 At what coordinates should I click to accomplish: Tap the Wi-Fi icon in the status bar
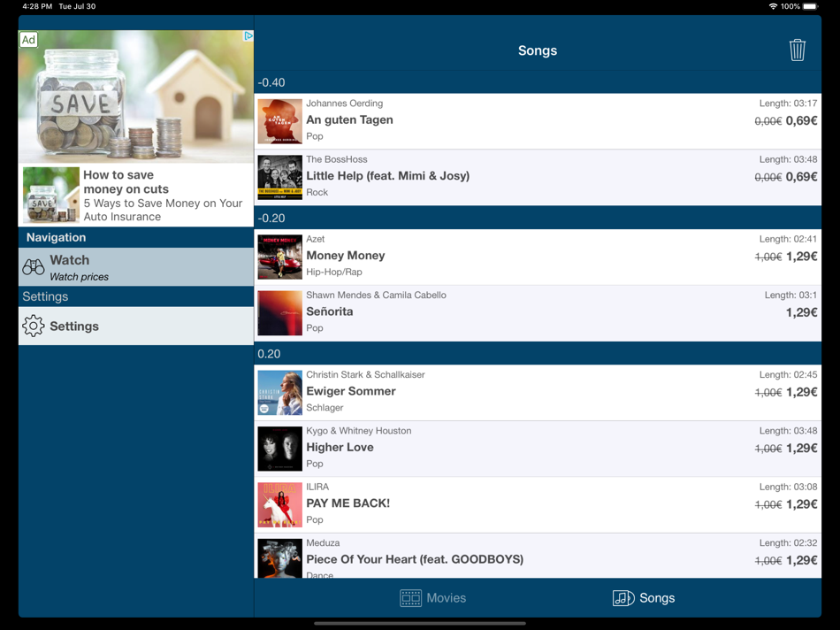[x=773, y=6]
